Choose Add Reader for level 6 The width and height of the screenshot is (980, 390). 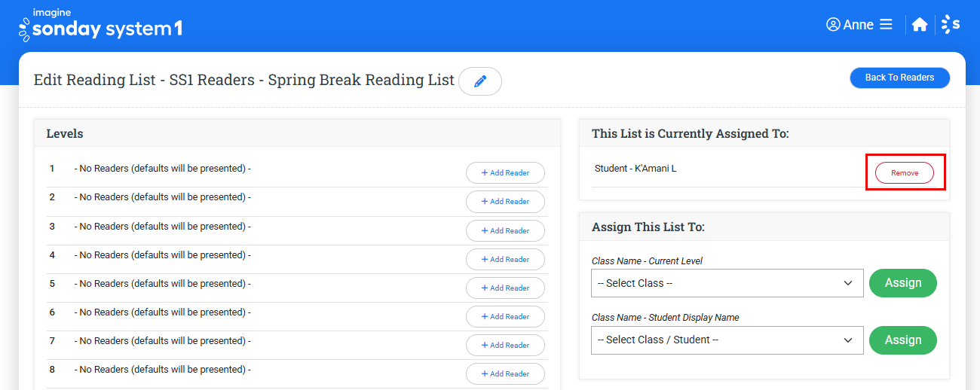(x=505, y=317)
